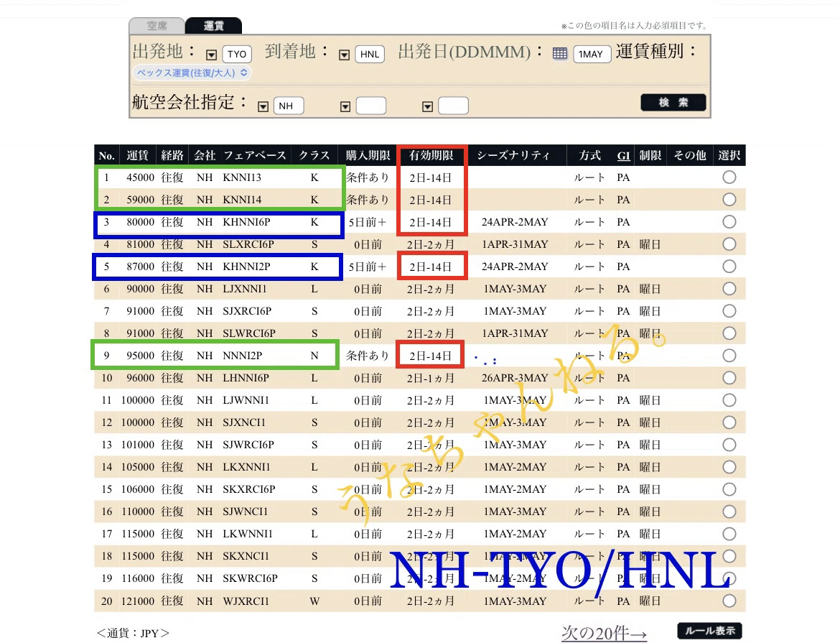
Task: Click the シーズナリティ column header
Action: click(513, 155)
